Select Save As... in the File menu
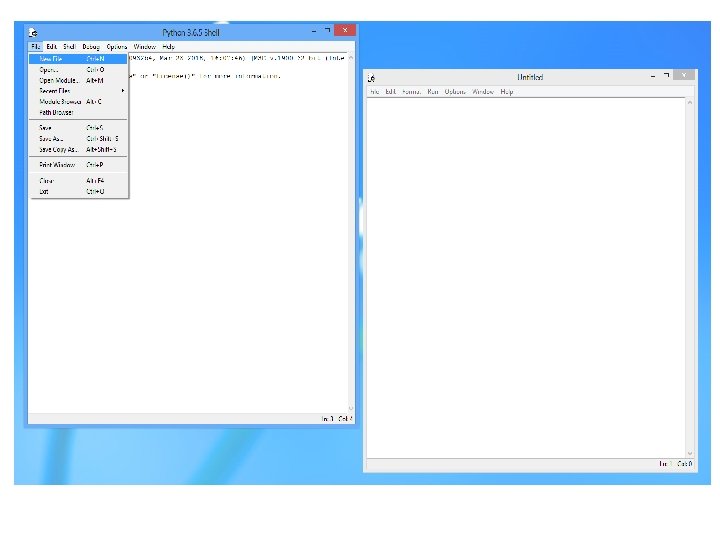The height and width of the screenshot is (540, 720). [78, 139]
